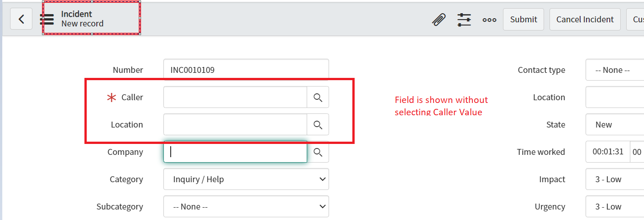
Task: Click the paperclip manage attachments icon
Action: (x=439, y=20)
